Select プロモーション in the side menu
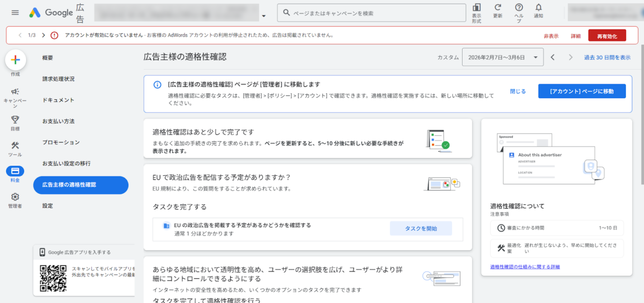 click(61, 142)
